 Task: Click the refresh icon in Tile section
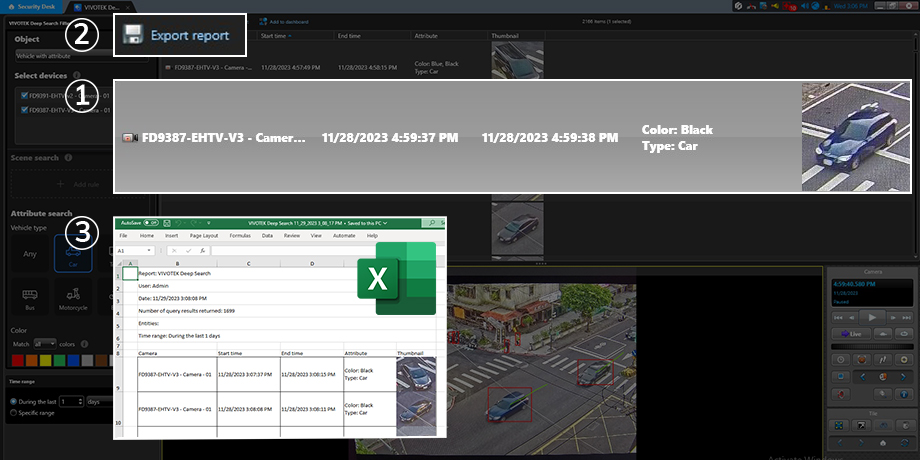point(904,442)
